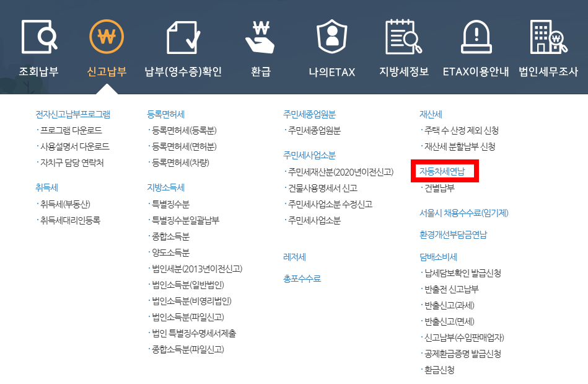Click the ETAX이용안내 siren alert icon

click(x=476, y=37)
